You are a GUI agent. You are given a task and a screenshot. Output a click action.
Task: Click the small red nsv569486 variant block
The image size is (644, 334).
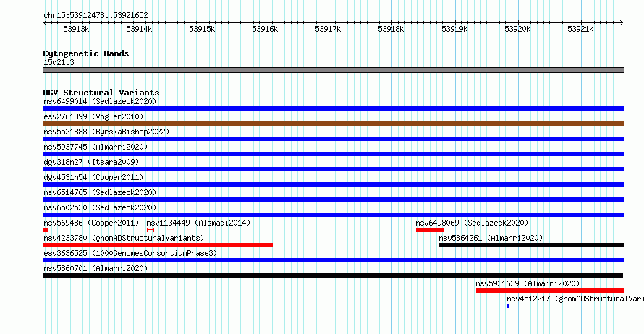[x=46, y=230]
